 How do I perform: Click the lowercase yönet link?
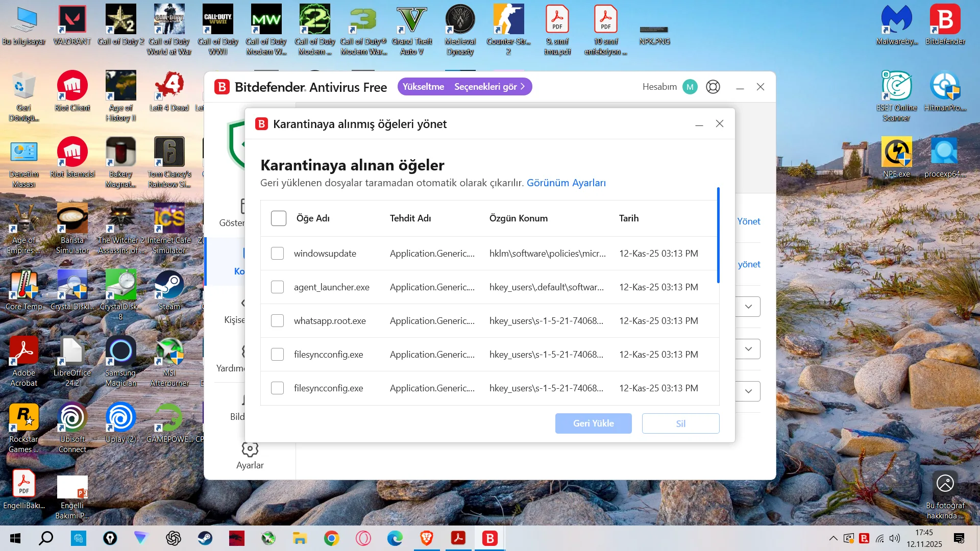click(749, 264)
